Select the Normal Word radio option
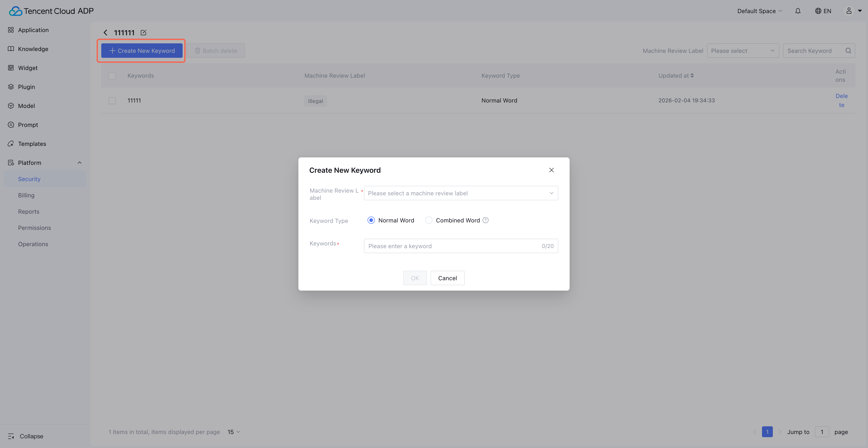 pos(371,220)
